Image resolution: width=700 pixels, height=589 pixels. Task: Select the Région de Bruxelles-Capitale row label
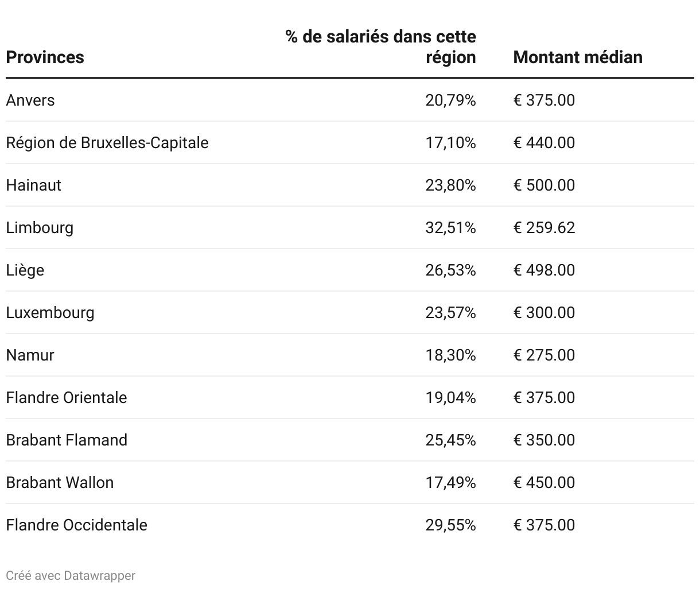click(x=107, y=143)
